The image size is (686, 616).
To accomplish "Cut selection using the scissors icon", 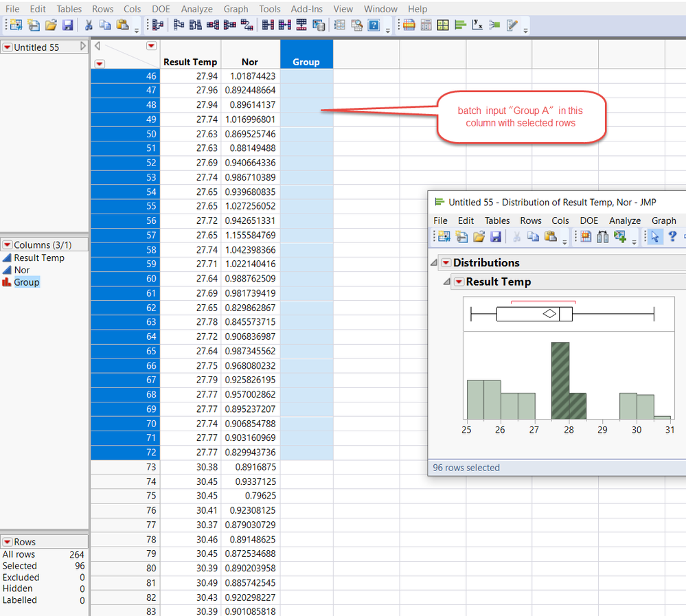I will click(87, 25).
